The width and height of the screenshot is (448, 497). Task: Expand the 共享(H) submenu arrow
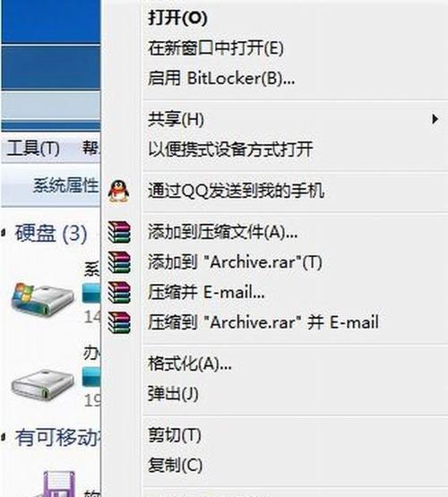[435, 119]
